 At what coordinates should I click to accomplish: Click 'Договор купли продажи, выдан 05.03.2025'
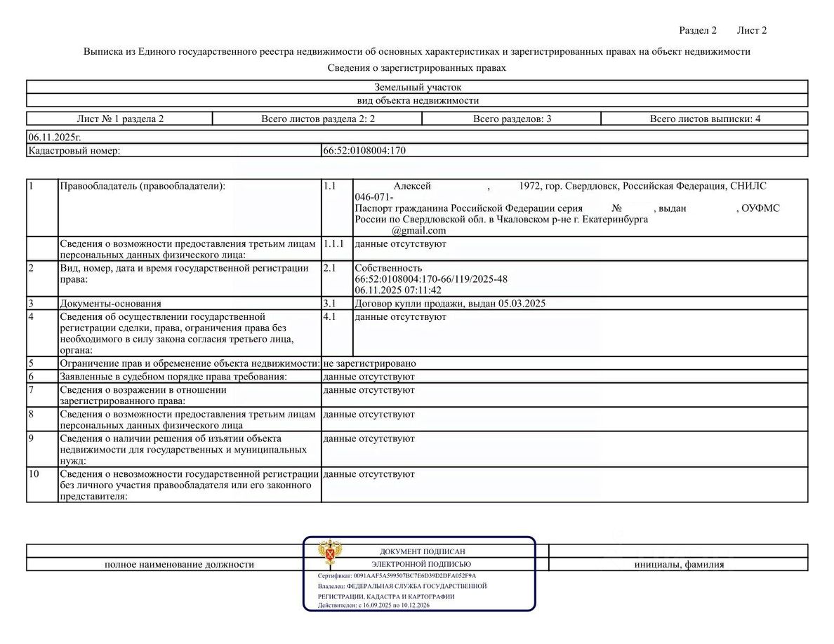[450, 303]
